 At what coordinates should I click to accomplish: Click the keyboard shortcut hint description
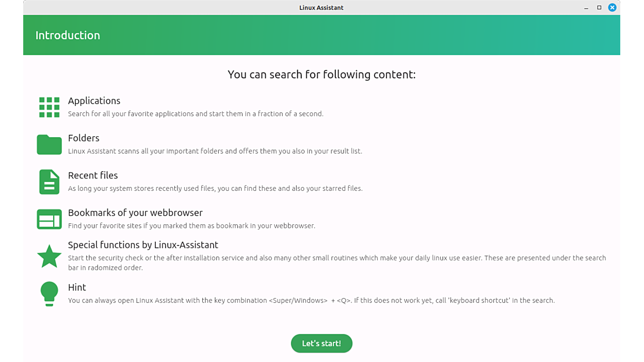tap(311, 300)
